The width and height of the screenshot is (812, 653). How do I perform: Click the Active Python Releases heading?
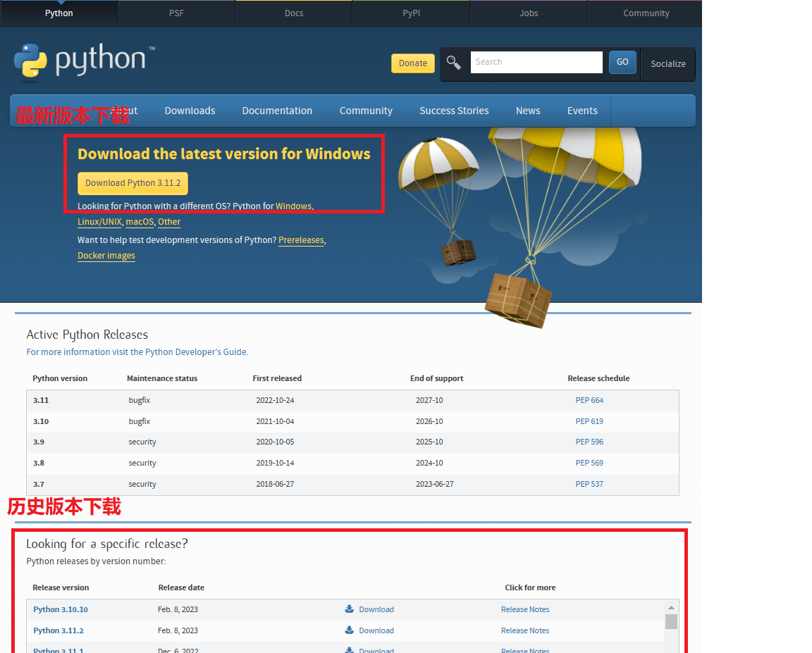(x=87, y=335)
